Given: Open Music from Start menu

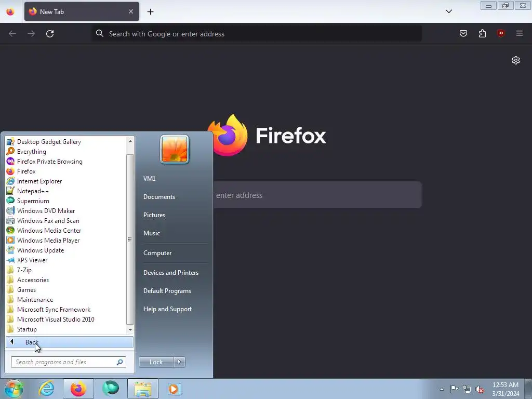Looking at the screenshot, I should click(x=151, y=233).
